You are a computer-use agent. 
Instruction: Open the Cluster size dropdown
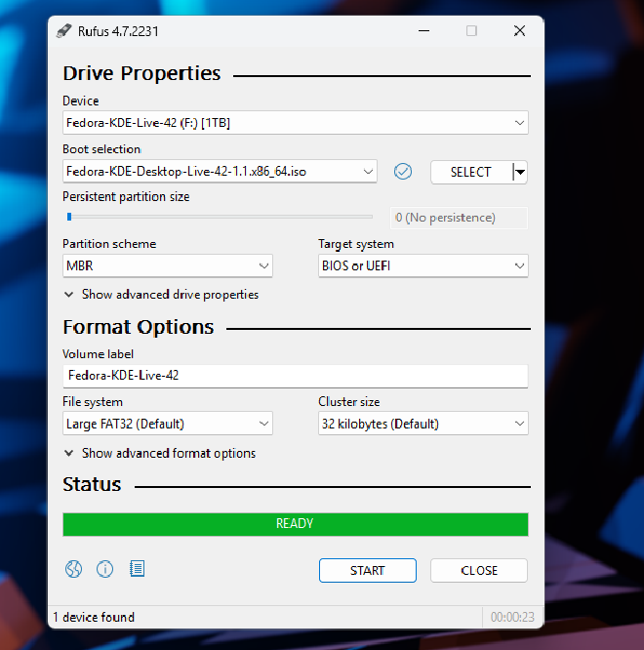[423, 424]
